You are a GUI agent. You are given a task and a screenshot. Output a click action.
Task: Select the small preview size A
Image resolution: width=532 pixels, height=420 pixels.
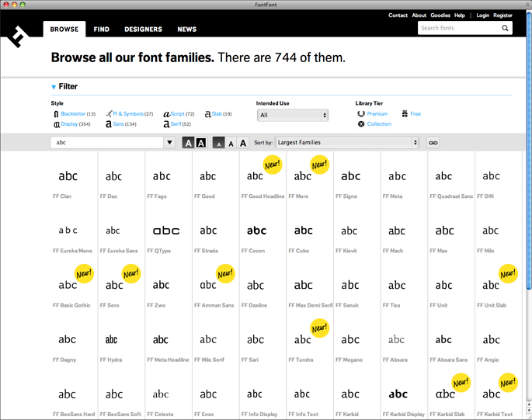(218, 143)
